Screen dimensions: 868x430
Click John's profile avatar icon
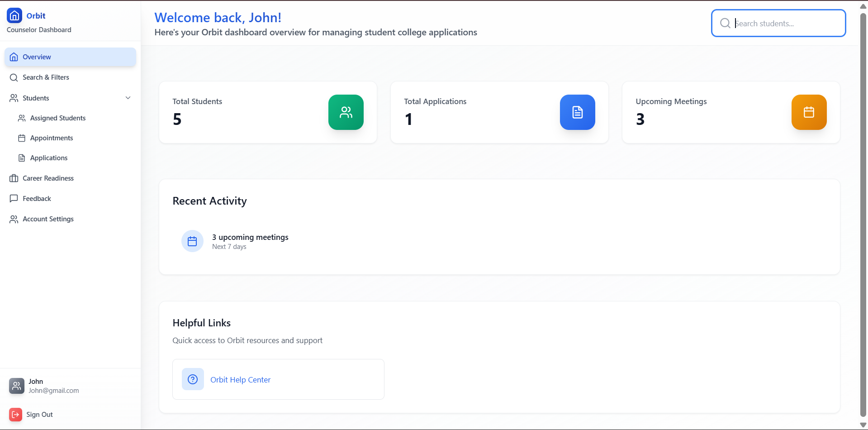coord(17,386)
